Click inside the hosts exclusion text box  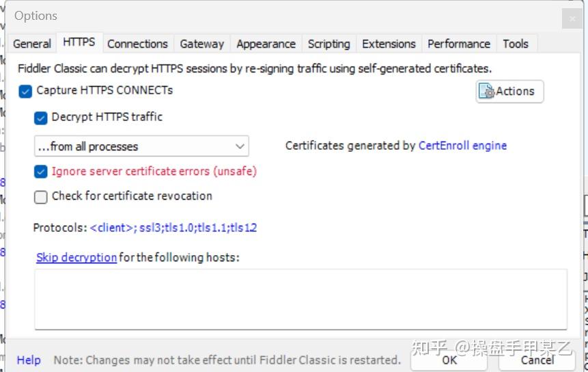pos(300,299)
